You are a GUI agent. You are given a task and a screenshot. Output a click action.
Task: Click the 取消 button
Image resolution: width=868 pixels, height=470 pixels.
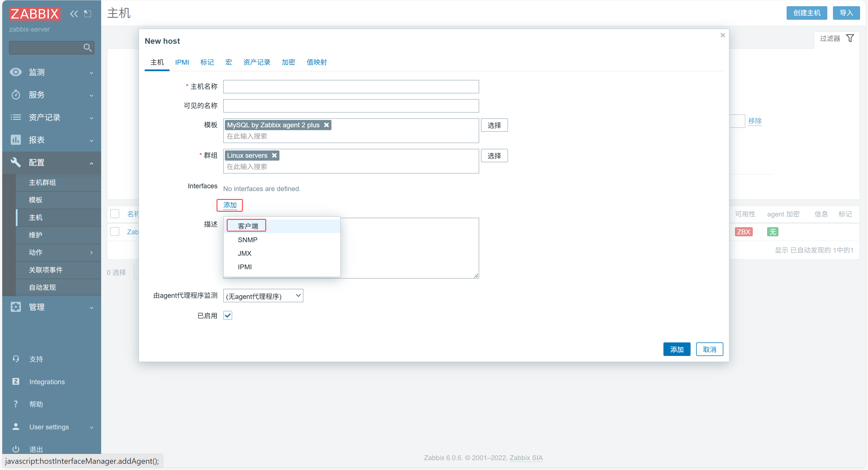(x=709, y=349)
